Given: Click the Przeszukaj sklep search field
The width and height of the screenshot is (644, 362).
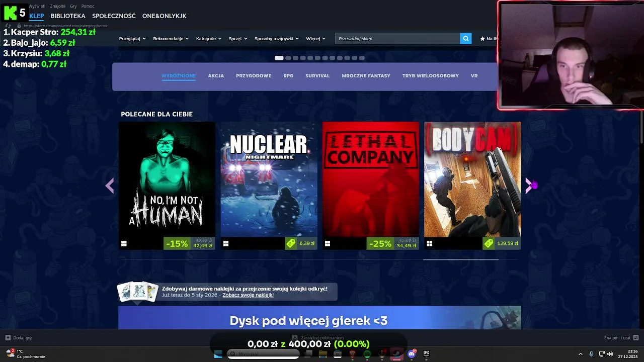Looking at the screenshot, I should 397,38.
